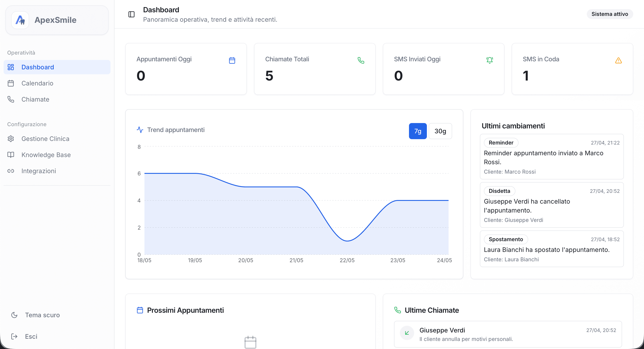Click the Configurazione section label
644x349 pixels.
(x=27, y=124)
